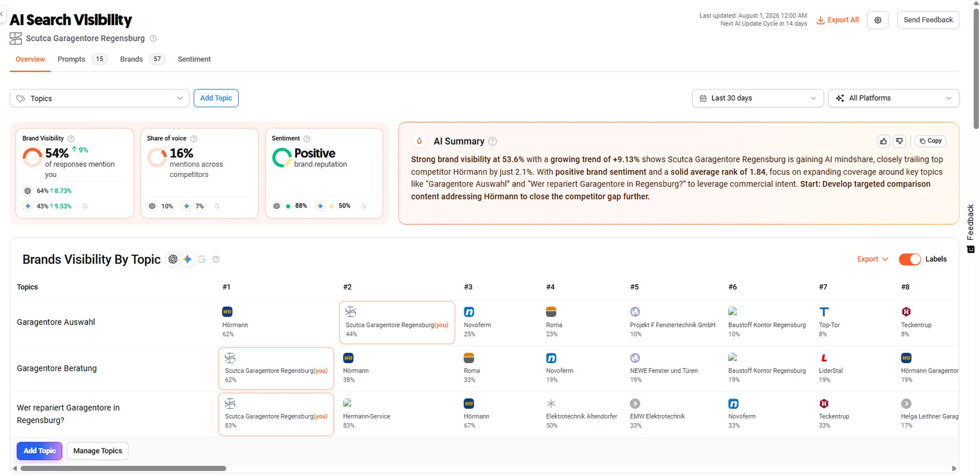
Task: Click Scutca card in Garagentore Auswahl row
Action: 397,323
